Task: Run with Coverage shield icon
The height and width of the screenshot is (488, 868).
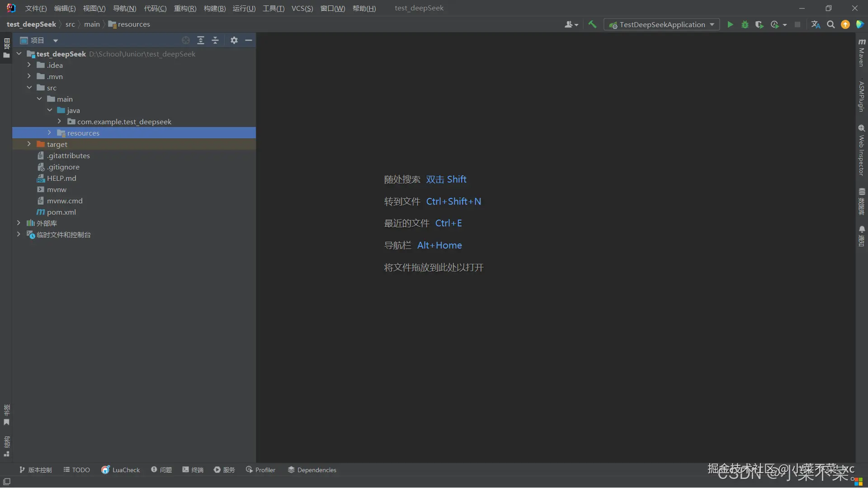Action: 759,25
